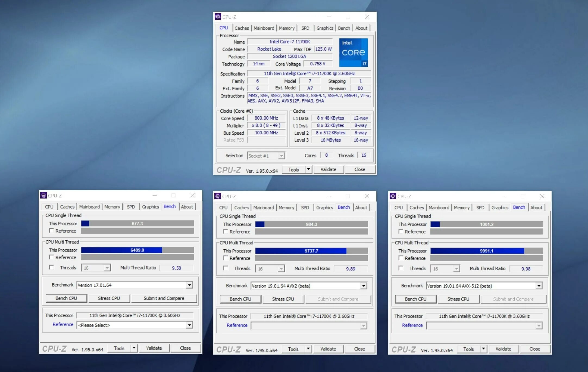Click the Reference link in 17.01.64 window
Viewport: 588px width, 372px height.
(x=63, y=324)
